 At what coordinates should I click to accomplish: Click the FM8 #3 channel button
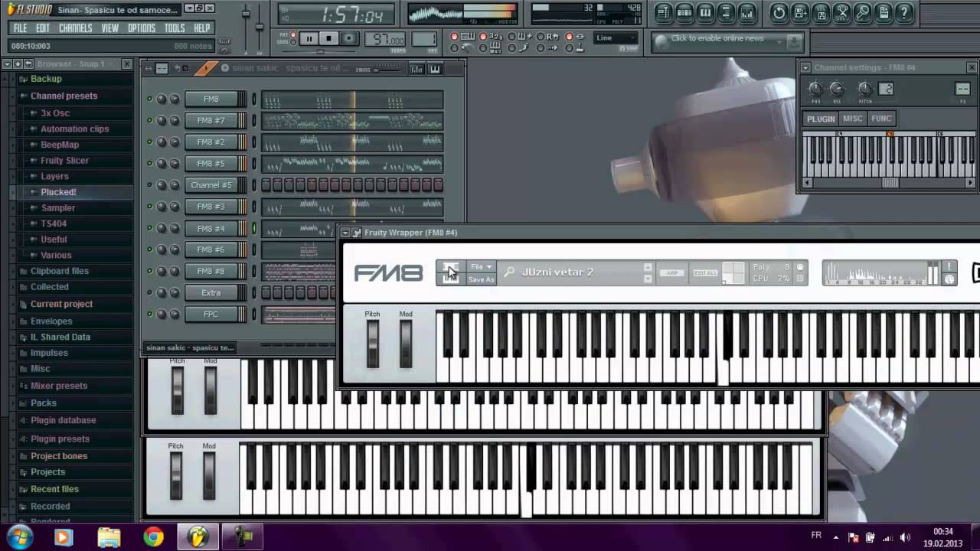click(211, 207)
